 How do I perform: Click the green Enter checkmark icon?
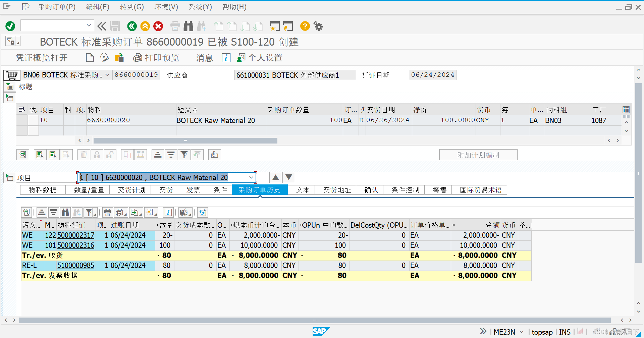(x=10, y=26)
